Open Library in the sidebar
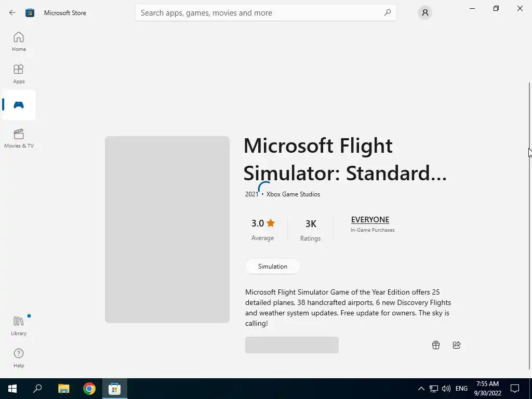This screenshot has width=532, height=399. pos(19,326)
